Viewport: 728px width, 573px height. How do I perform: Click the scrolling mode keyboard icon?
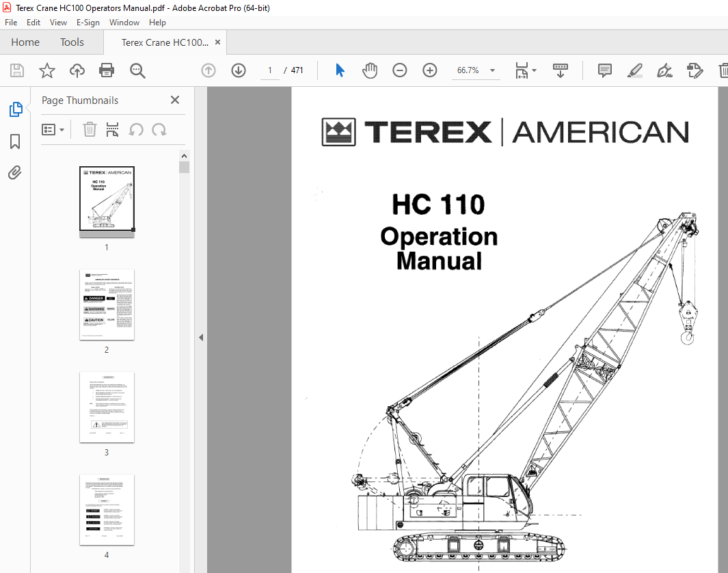coord(561,70)
